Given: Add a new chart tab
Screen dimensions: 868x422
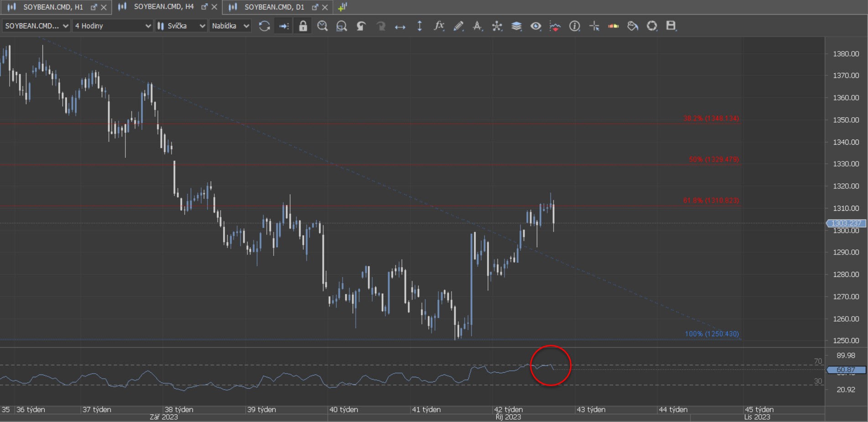Looking at the screenshot, I should coord(343,7).
